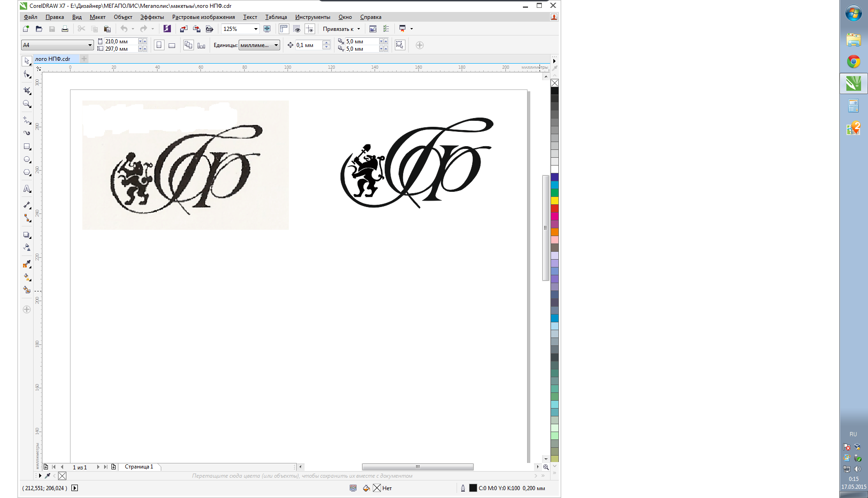Viewport: 868px width, 498px height.
Task: Select the Crop tool
Action: [x=27, y=90]
